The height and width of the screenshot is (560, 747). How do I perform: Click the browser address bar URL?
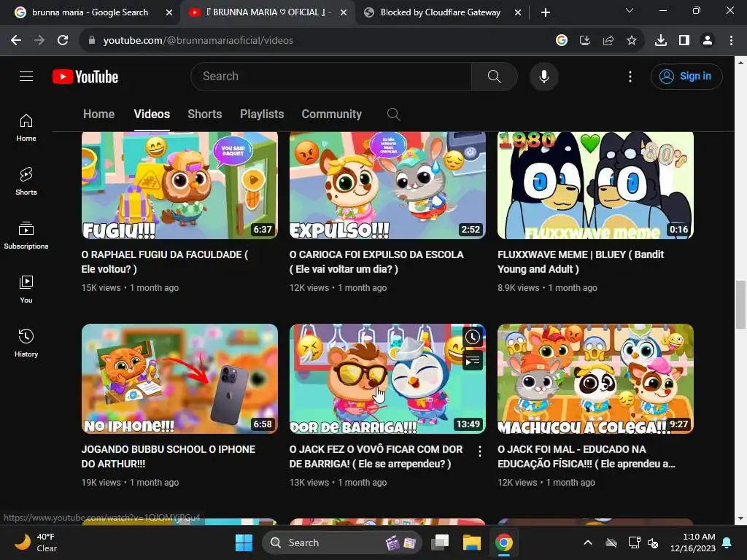pos(198,41)
